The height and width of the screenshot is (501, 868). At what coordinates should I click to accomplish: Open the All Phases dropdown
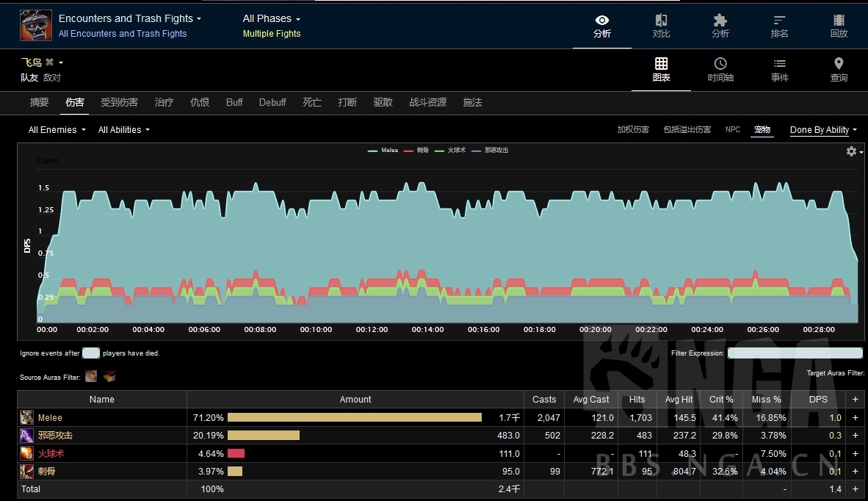tap(271, 18)
